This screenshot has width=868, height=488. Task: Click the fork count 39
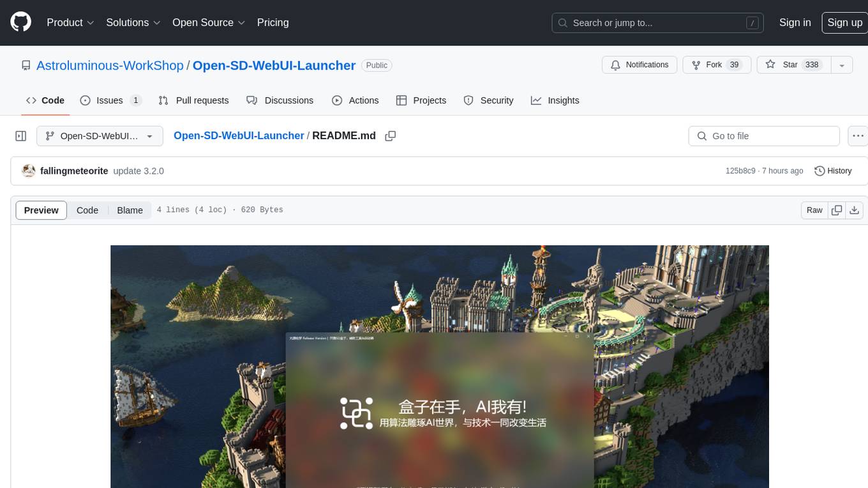tap(734, 65)
